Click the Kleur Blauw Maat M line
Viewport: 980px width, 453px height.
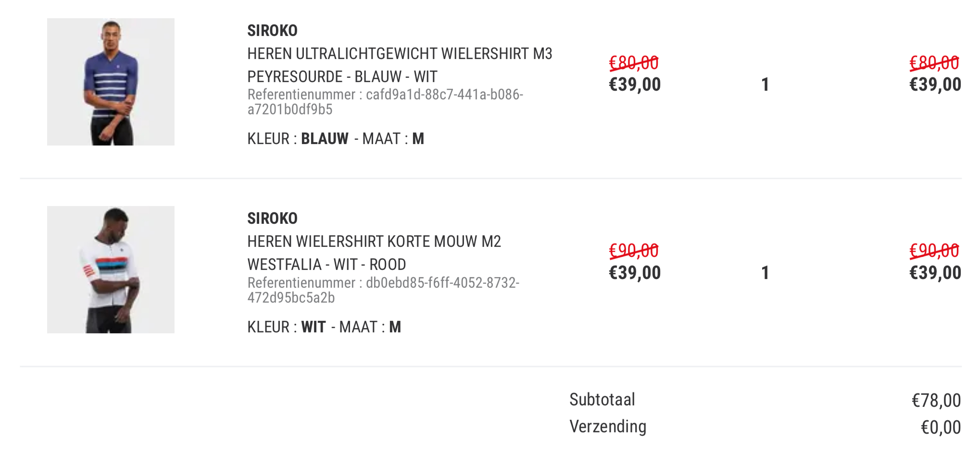tap(336, 139)
